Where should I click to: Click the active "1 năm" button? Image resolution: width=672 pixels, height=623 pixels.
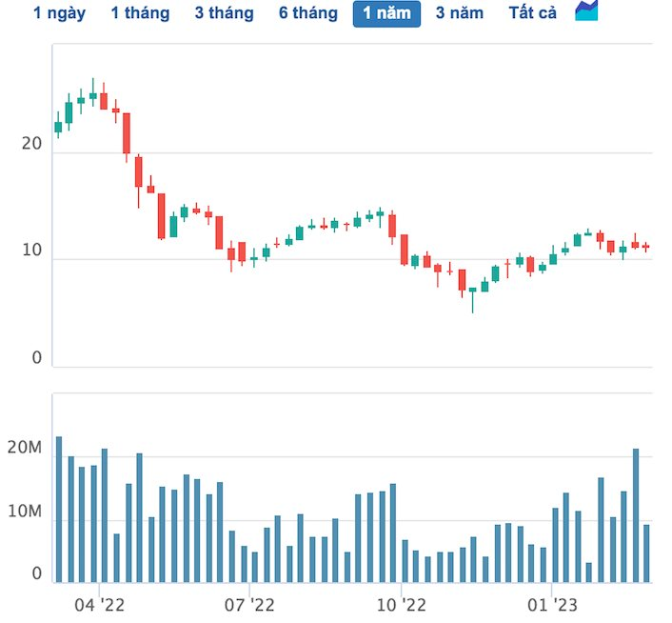[386, 13]
